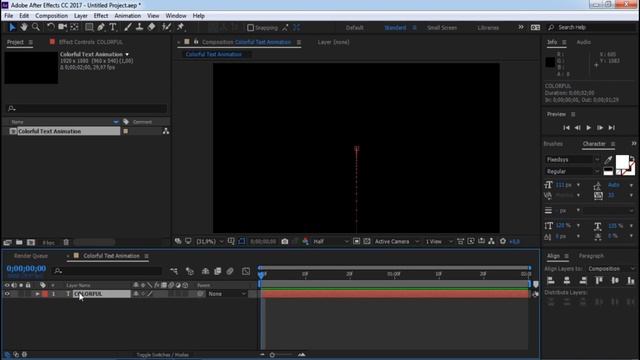This screenshot has width=640, height=360.
Task: Open the Animation menu
Action: click(128, 16)
